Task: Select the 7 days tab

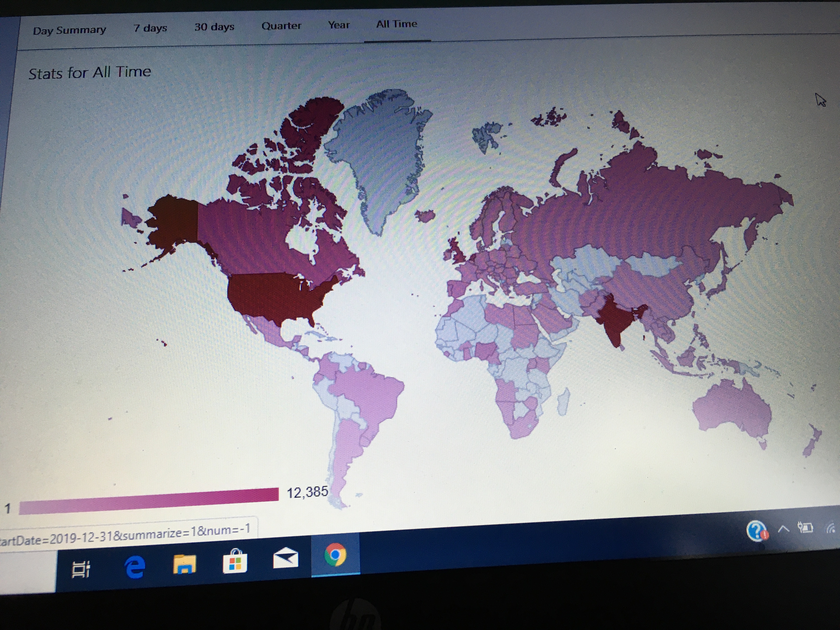Action: tap(150, 28)
